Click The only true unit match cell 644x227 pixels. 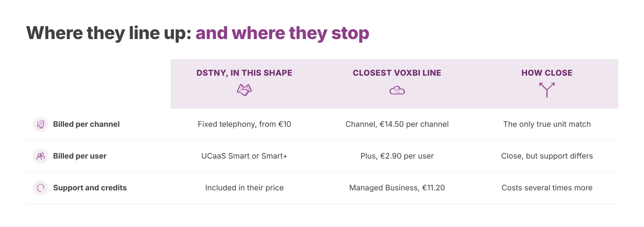547,124
